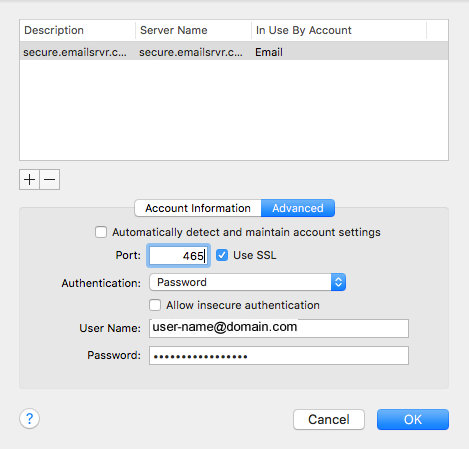Select the secure.emailsrvr server row
Screen dimensions: 469x449
pos(234,52)
